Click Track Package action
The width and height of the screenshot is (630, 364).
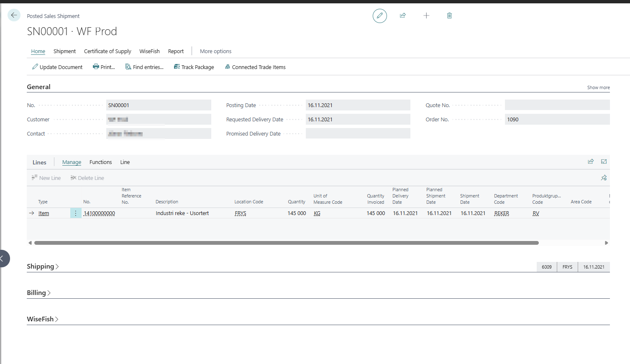point(194,67)
